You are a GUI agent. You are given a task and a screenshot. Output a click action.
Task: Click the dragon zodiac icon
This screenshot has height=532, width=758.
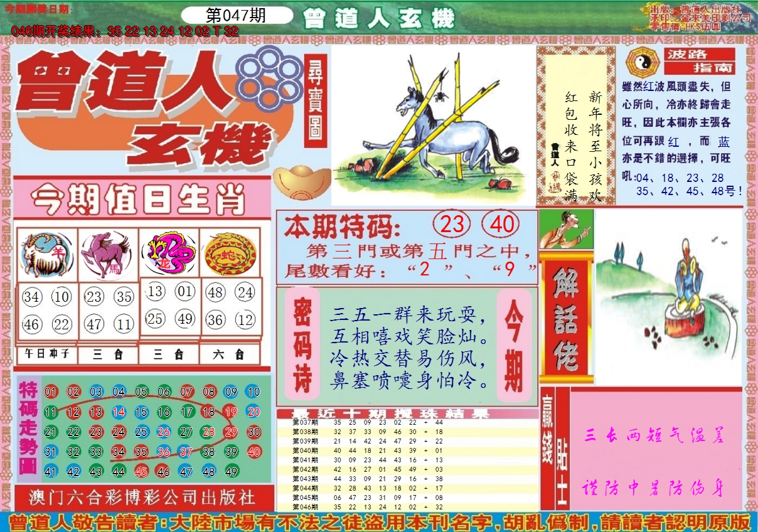(168, 254)
